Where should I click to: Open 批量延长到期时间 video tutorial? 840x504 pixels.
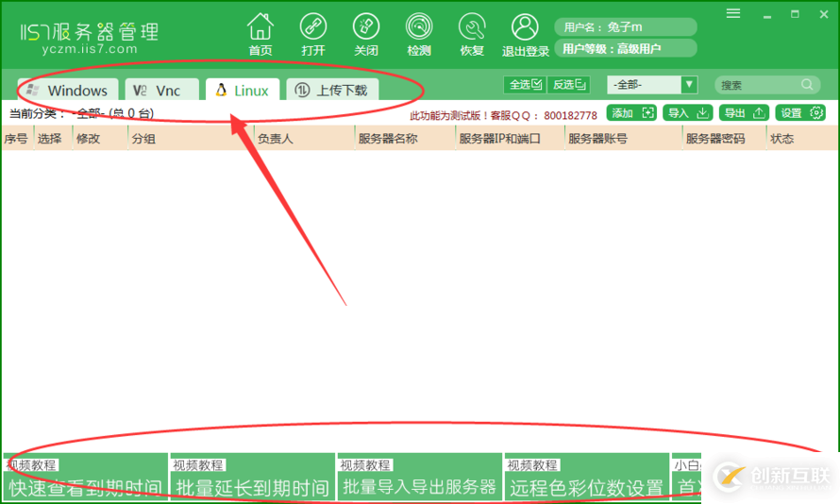coord(252,478)
